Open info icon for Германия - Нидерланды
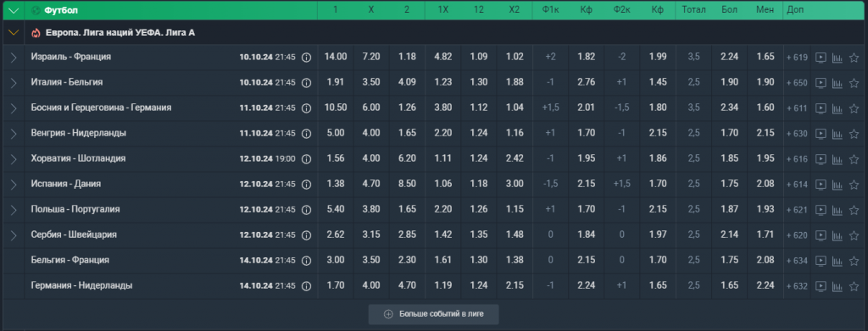Viewport: 868px width, 331px height. [306, 285]
